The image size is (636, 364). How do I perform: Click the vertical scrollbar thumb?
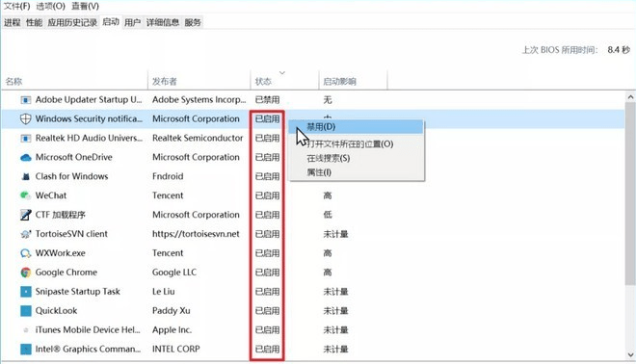630,194
